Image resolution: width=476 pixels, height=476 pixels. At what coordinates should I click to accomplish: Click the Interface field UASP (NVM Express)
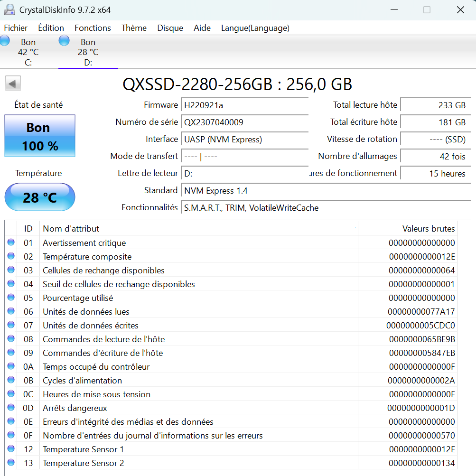tap(245, 140)
